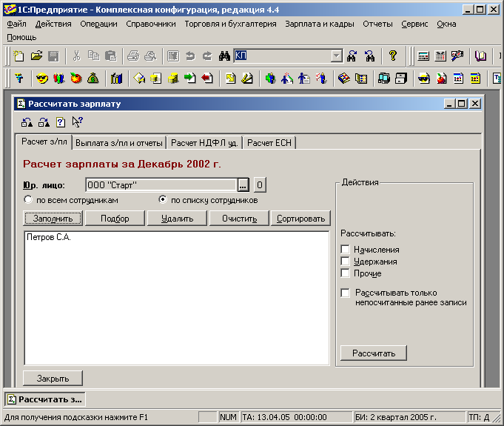Switch to 'Расчет ЕСН' tab
504x426 pixels.
pyautogui.click(x=269, y=143)
